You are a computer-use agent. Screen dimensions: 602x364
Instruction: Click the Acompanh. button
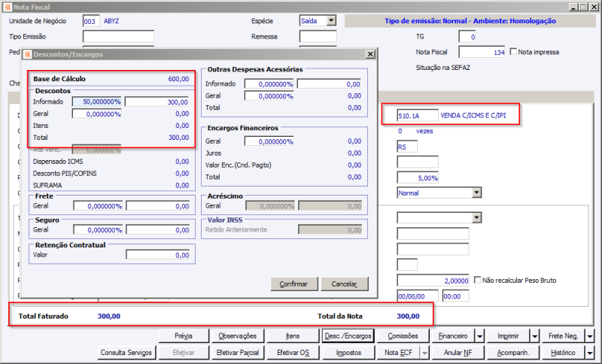(x=513, y=353)
